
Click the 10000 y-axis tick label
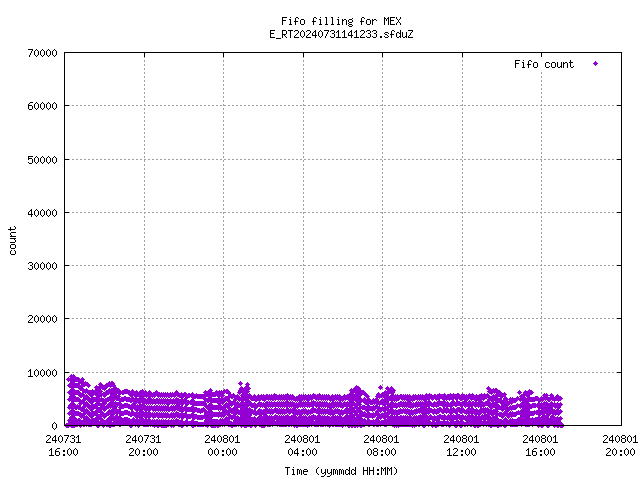click(42, 373)
